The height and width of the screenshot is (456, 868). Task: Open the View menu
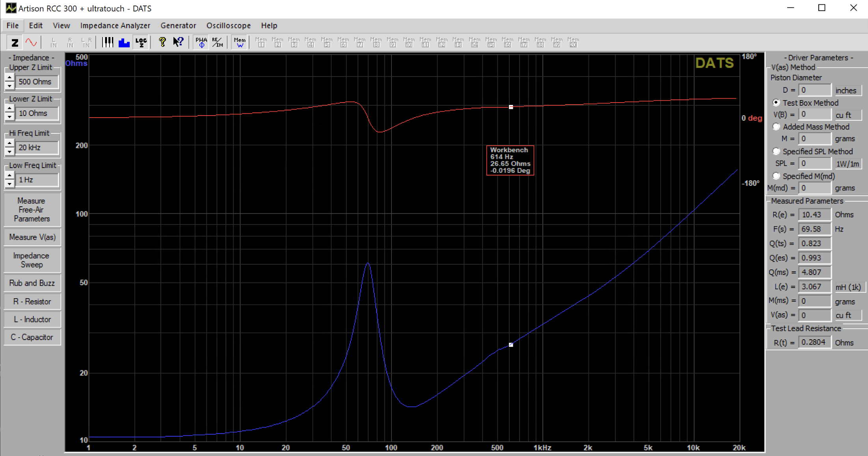[61, 26]
